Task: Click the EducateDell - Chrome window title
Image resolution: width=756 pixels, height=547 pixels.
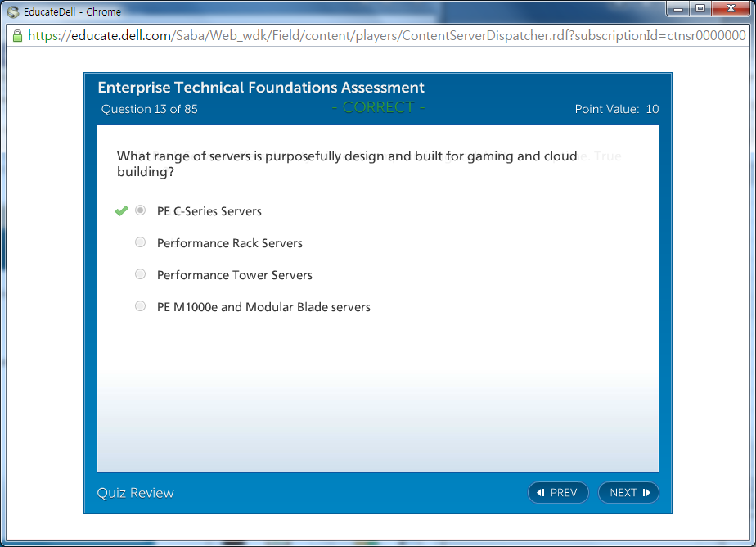Action: (72, 12)
